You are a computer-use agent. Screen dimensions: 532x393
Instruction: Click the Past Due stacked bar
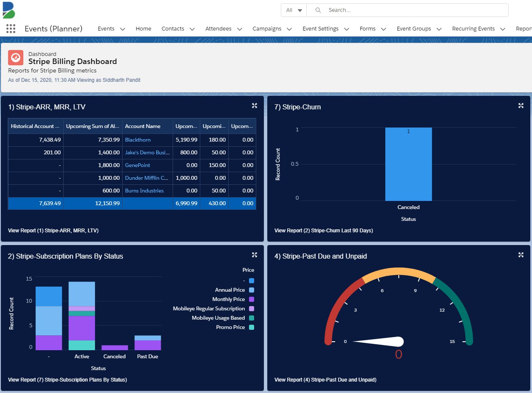148,343
